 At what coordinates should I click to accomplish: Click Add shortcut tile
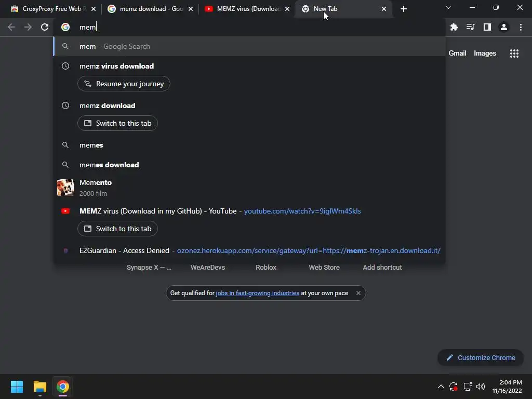(382, 268)
